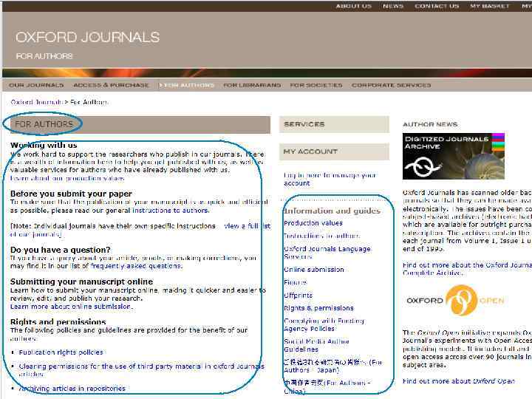Open Contact Us link
The width and height of the screenshot is (532, 399).
[x=437, y=6]
